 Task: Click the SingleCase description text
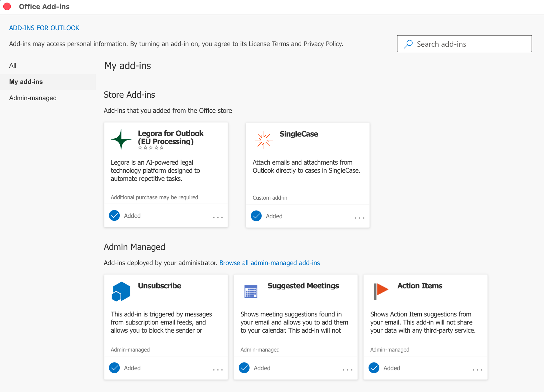tap(306, 166)
